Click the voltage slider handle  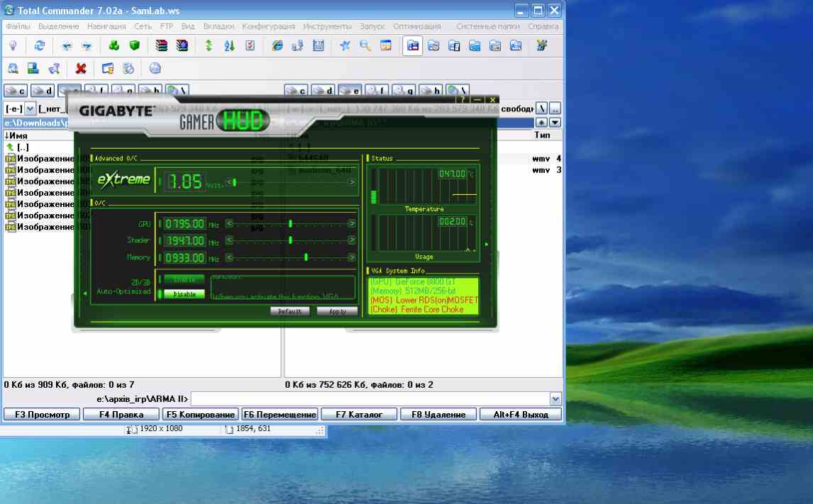234,182
